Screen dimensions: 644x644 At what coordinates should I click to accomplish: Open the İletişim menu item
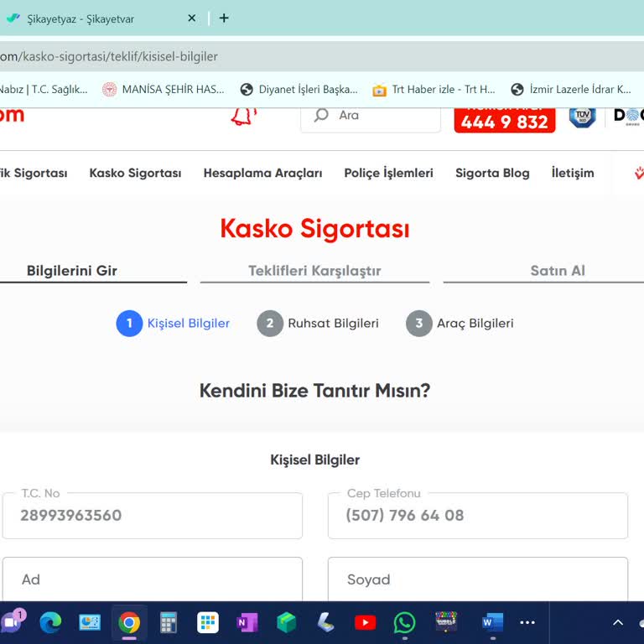click(573, 173)
